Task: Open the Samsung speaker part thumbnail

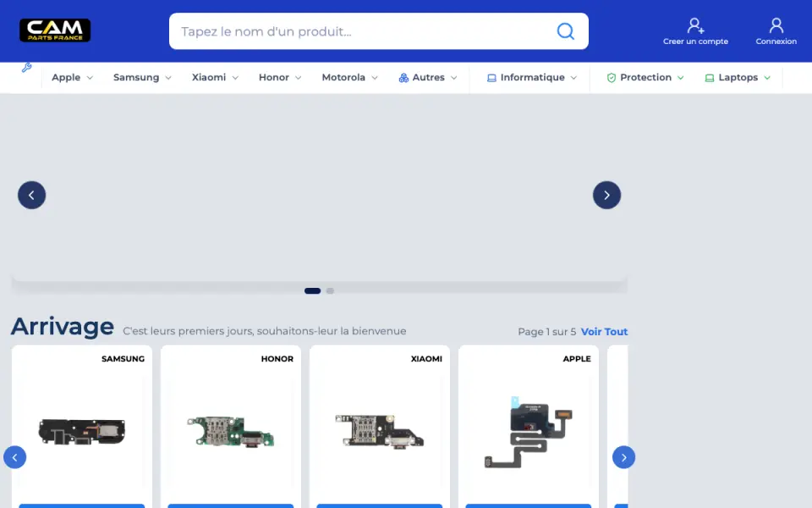Action: click(x=82, y=431)
